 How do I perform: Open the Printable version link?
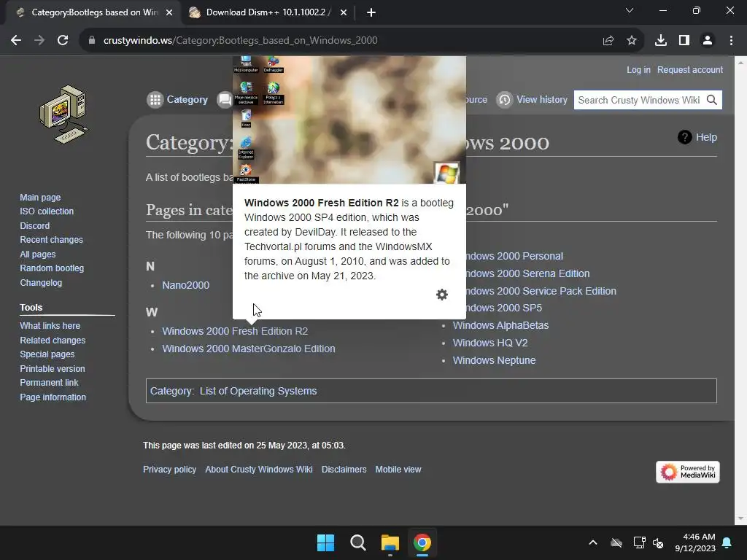pyautogui.click(x=53, y=368)
